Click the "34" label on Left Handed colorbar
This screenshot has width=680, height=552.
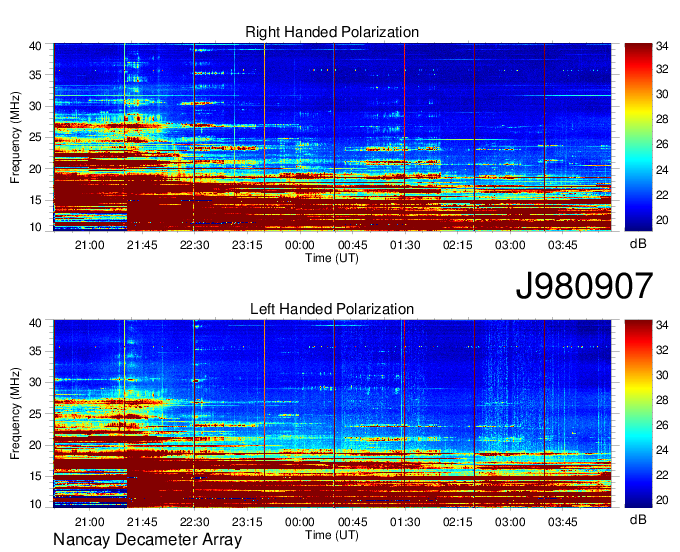(x=662, y=324)
